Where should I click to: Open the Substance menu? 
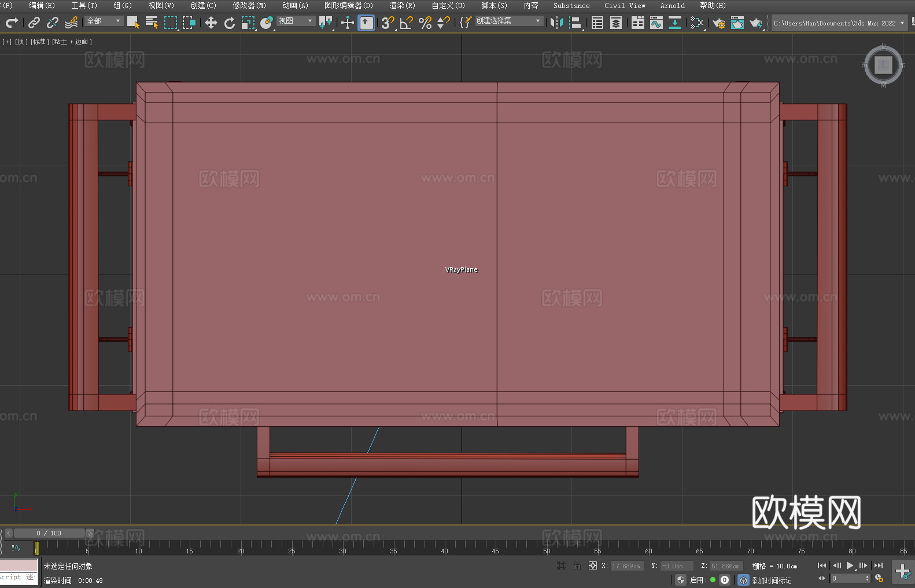571,5
